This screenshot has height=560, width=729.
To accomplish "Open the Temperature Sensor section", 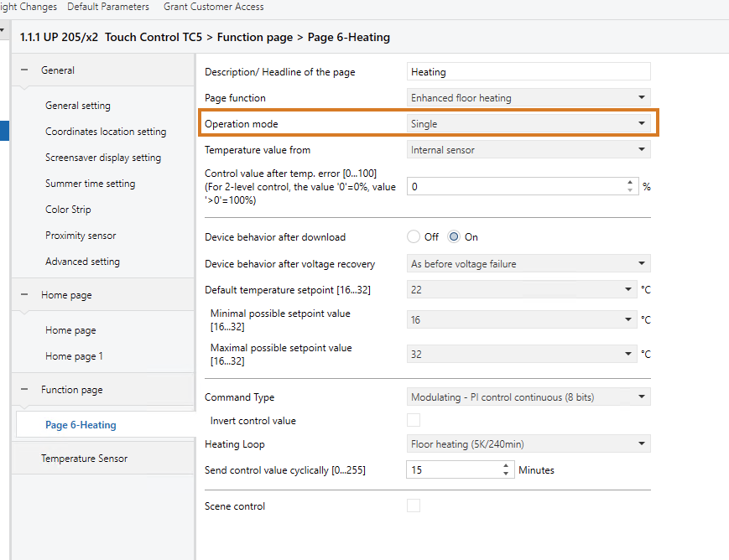I will click(85, 459).
